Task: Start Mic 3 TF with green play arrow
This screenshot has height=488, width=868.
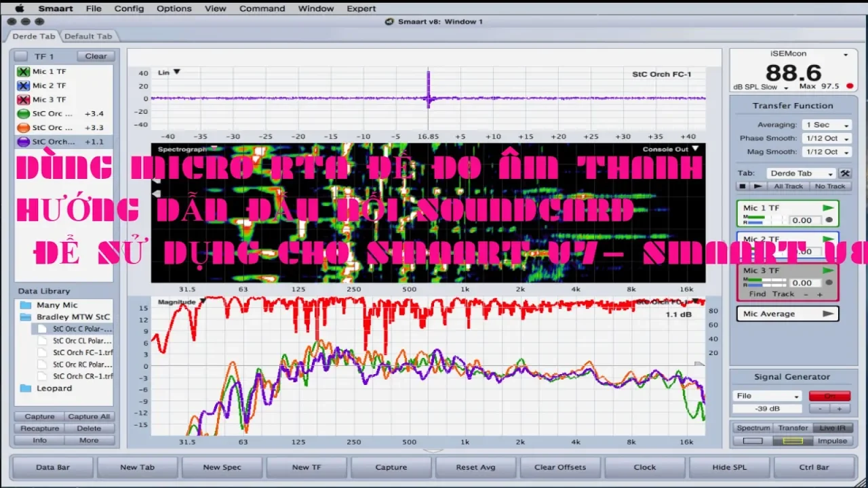Action: 828,270
